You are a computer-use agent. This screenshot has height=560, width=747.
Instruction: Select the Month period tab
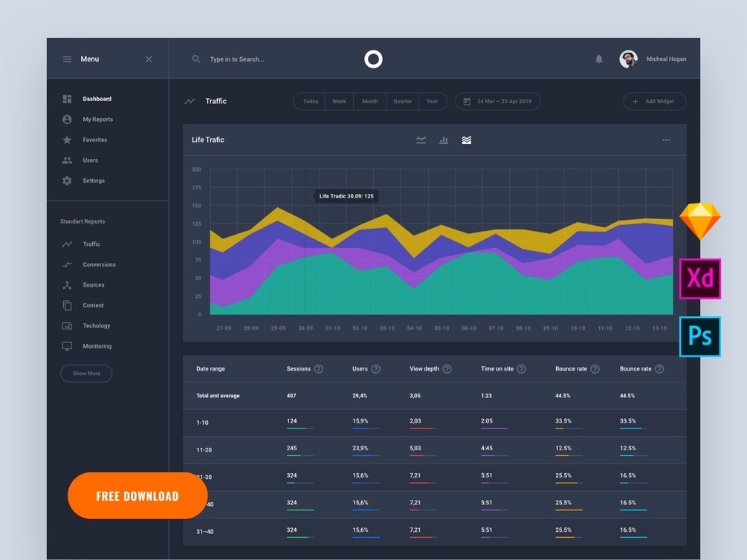click(369, 102)
